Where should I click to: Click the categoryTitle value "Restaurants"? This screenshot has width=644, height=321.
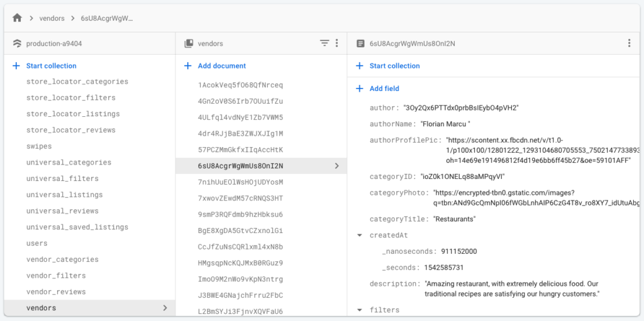point(454,219)
